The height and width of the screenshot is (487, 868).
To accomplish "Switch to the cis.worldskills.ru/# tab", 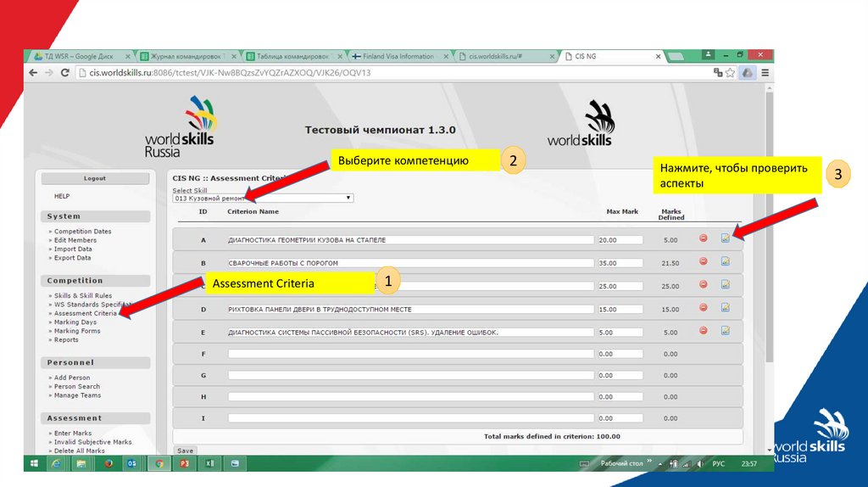I will click(x=504, y=57).
